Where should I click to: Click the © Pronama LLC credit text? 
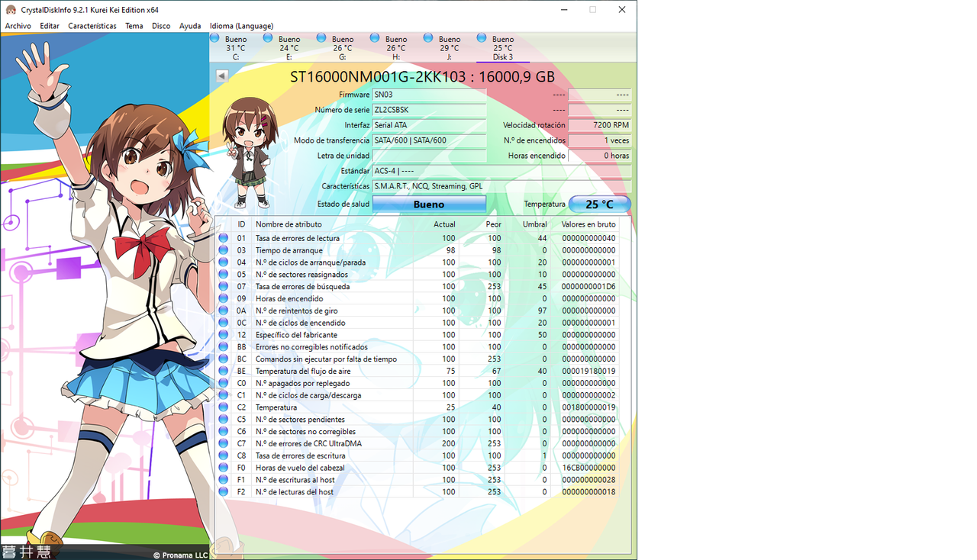click(x=180, y=555)
